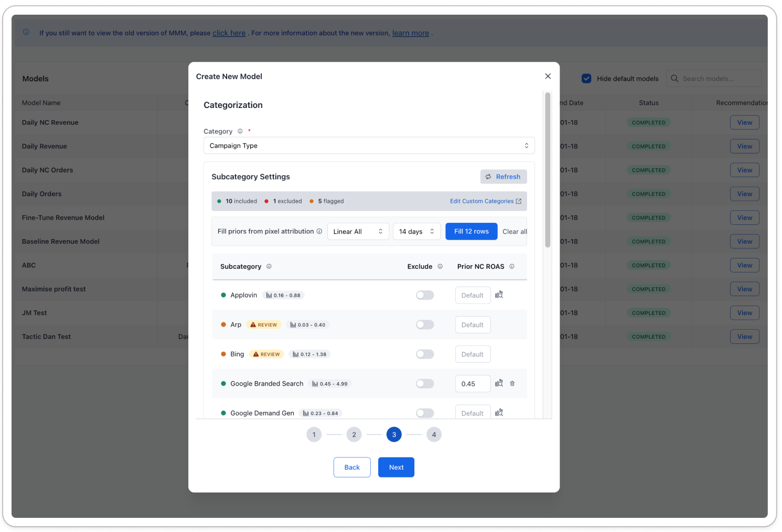The image size is (782, 532).
Task: Select the Fine-Tune Revenue Model row name
Action: tap(63, 218)
